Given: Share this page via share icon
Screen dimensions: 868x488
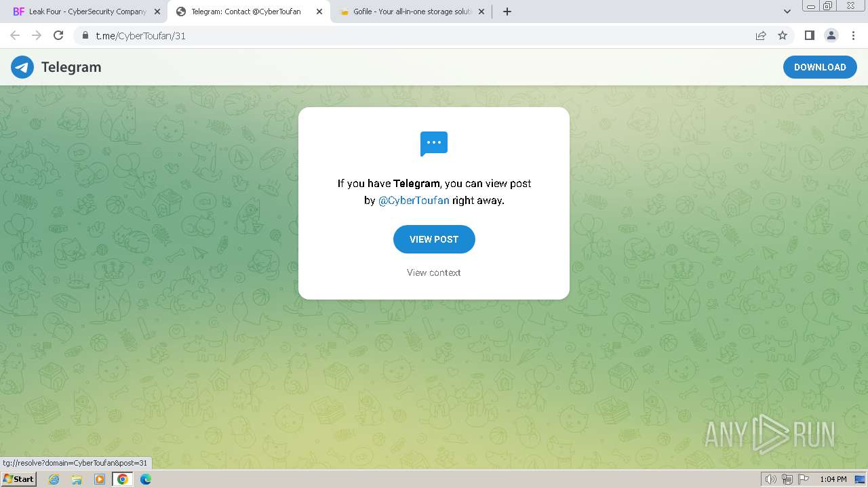Looking at the screenshot, I should point(761,35).
